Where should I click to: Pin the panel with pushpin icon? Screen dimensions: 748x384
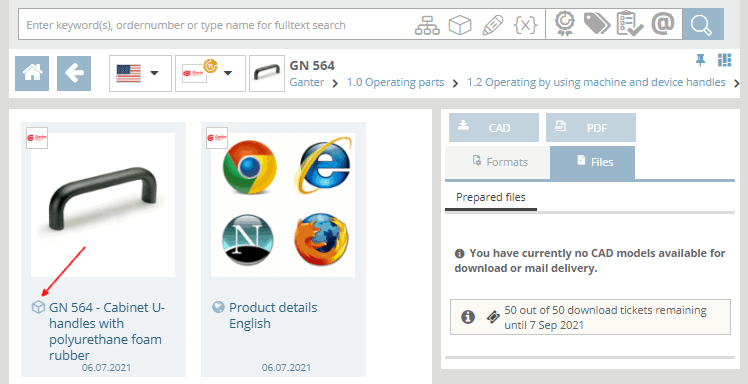(700, 60)
